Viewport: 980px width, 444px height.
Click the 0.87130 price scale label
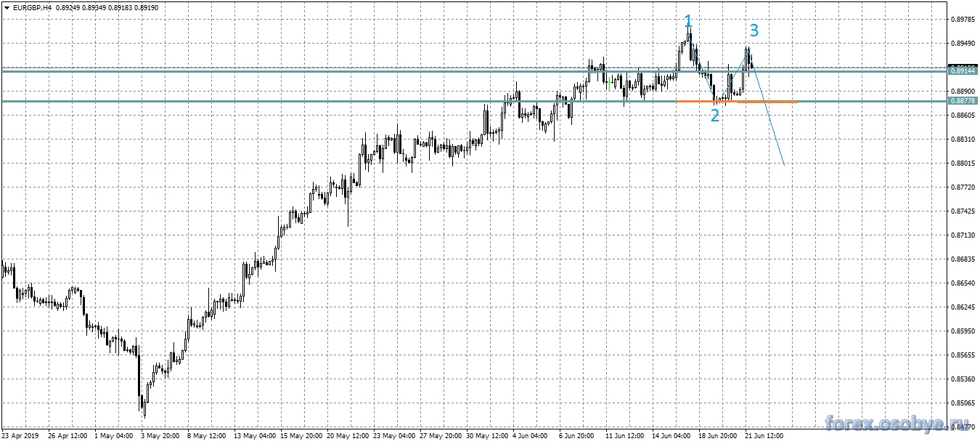coord(963,235)
